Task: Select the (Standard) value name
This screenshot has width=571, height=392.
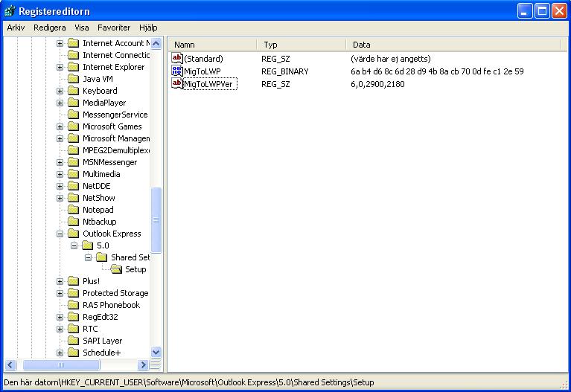Action: [x=203, y=59]
